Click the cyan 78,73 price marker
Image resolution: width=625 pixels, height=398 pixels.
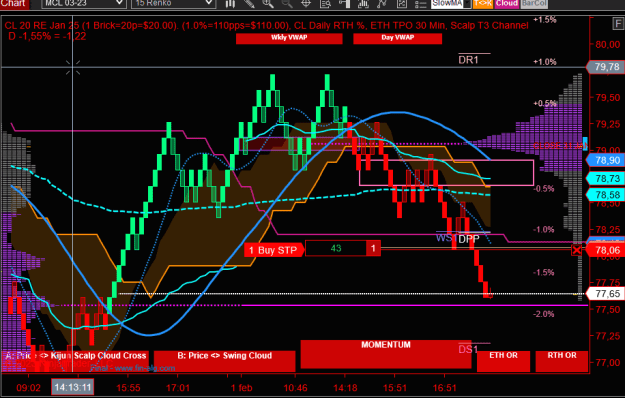[x=606, y=179]
